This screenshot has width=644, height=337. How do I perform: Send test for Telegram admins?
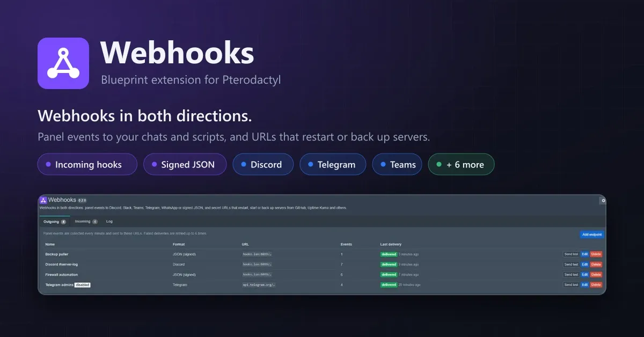pyautogui.click(x=571, y=284)
